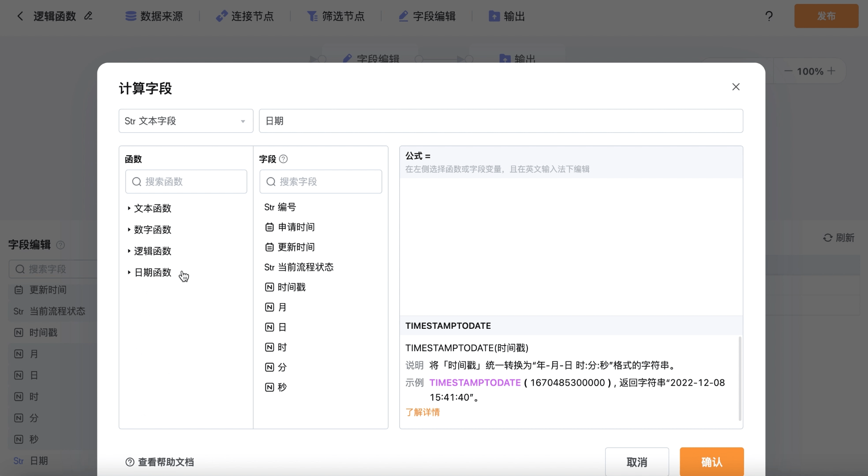
Task: Open the 输出 toolbar item
Action: click(x=507, y=16)
